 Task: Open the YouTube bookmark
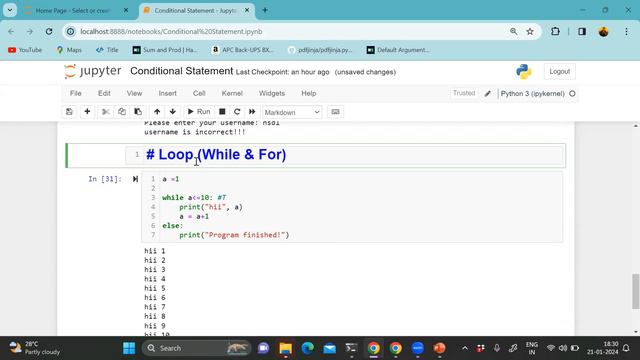25,50
